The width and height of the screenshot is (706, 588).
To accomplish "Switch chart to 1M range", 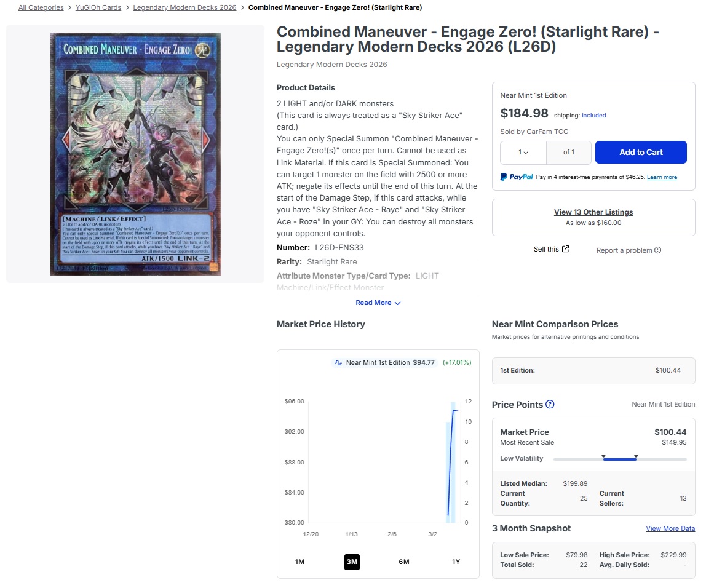I will click(x=300, y=562).
